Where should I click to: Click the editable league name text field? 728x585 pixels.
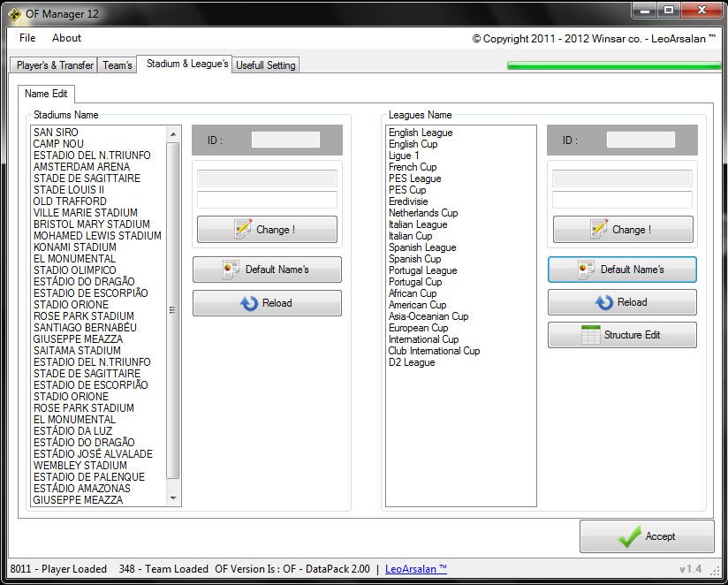pos(622,200)
